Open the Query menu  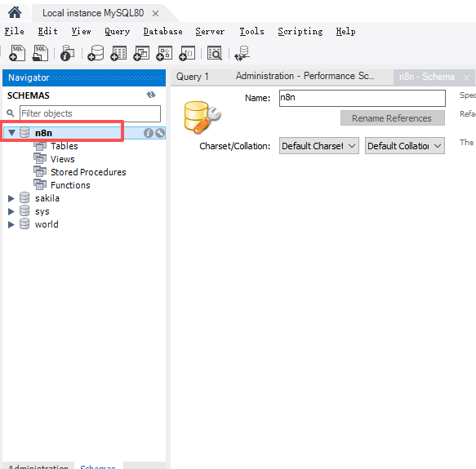click(118, 31)
